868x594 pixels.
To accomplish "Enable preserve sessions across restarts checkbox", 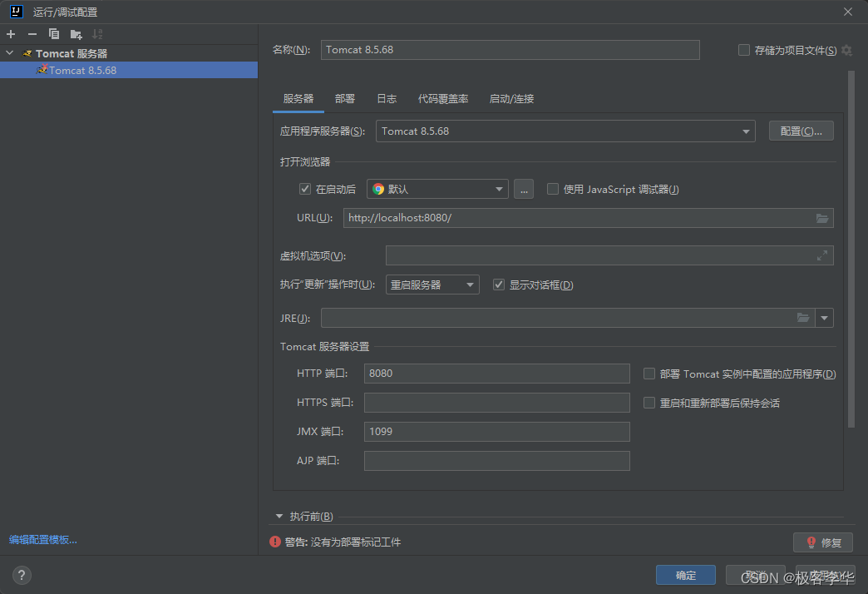I will [x=649, y=403].
